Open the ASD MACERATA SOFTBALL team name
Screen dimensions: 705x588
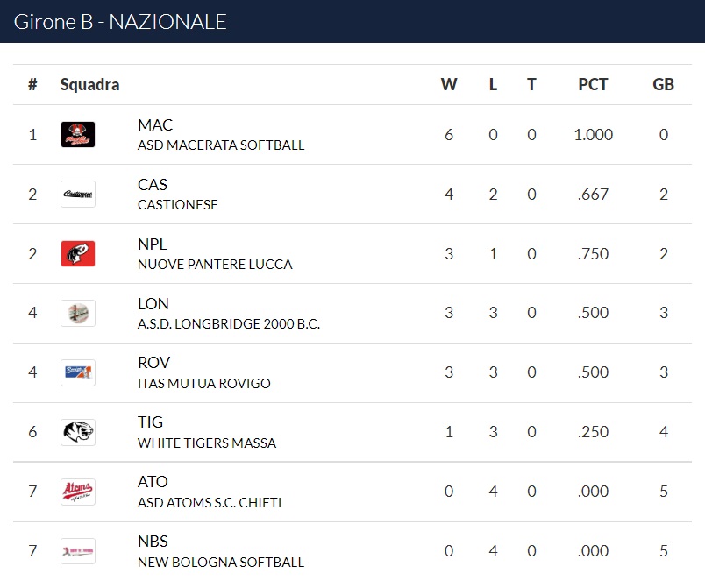[x=221, y=145]
